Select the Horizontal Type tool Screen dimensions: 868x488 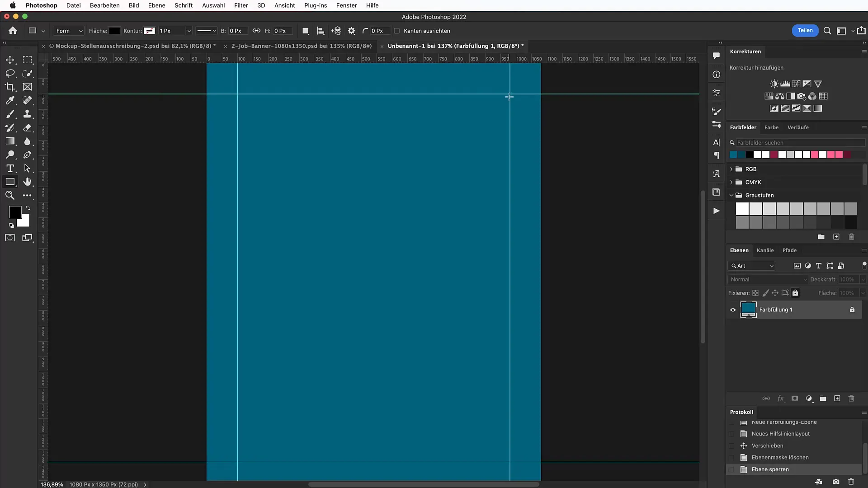(10, 168)
